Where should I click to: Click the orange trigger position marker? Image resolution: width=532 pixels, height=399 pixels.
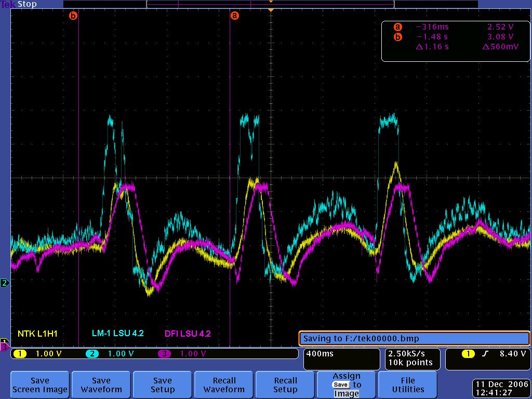[270, 9]
